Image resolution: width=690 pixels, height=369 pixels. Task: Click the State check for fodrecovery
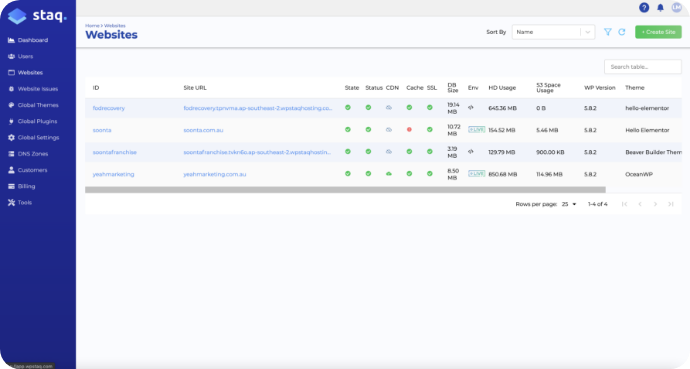point(348,108)
